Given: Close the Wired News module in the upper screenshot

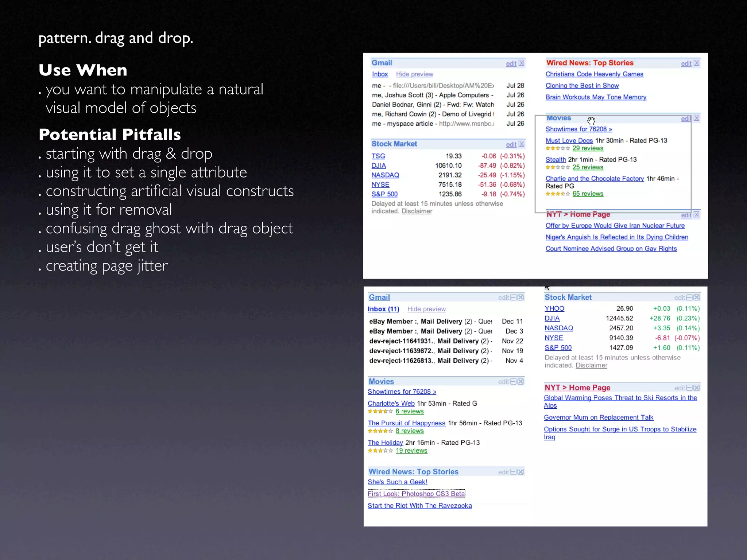Looking at the screenshot, I should [x=697, y=63].
